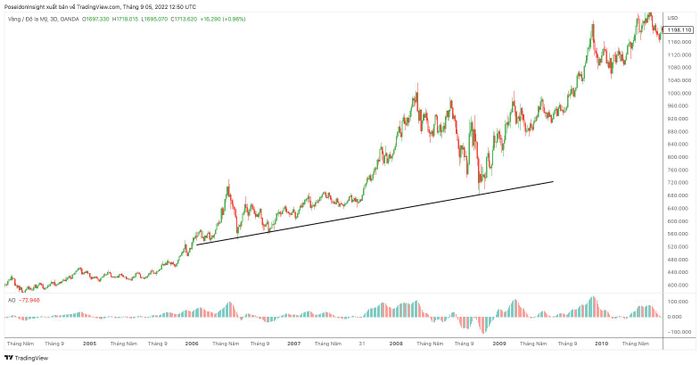Image resolution: width=700 pixels, height=365 pixels.
Task: Click the 480.000 price axis label
Action: tap(679, 259)
